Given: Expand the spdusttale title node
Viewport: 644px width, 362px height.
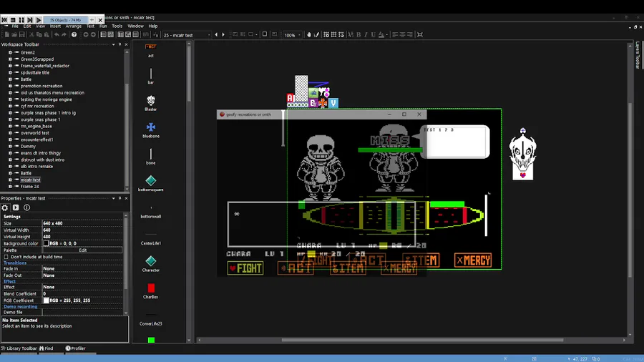Looking at the screenshot, I should (10, 73).
